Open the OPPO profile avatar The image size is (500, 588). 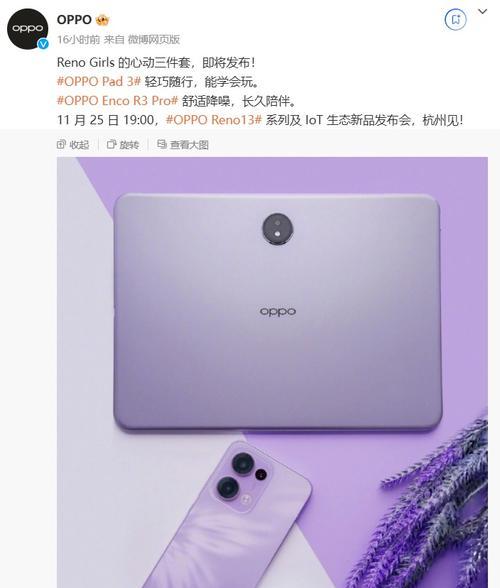(28, 29)
